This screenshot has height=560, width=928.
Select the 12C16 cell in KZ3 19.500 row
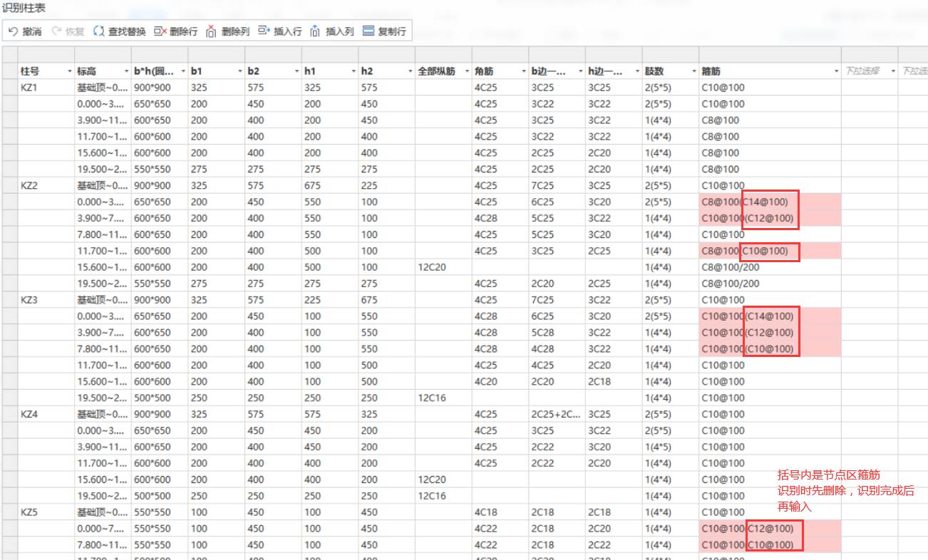click(443, 398)
